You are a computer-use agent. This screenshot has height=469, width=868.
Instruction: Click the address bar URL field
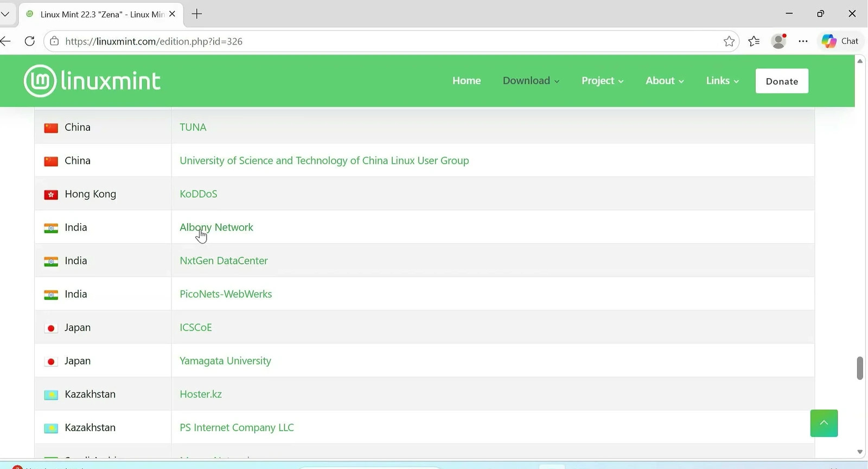pos(391,41)
